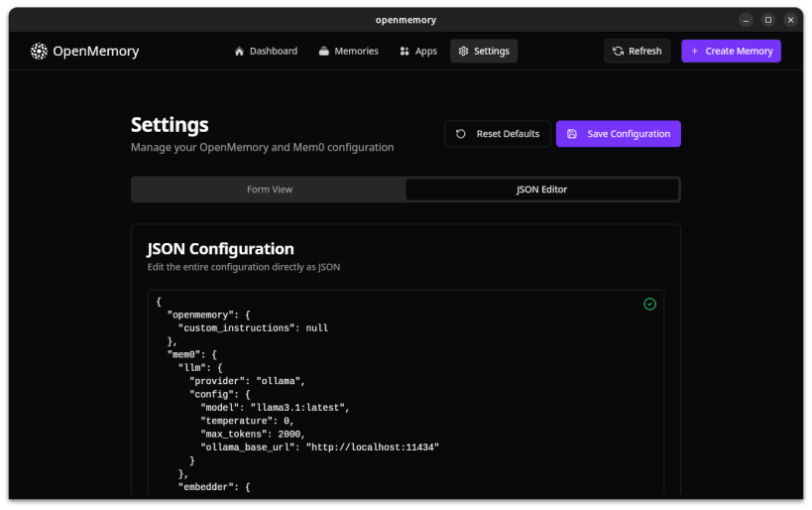Close the openmemory window
This screenshot has height=510, width=812.
click(790, 20)
